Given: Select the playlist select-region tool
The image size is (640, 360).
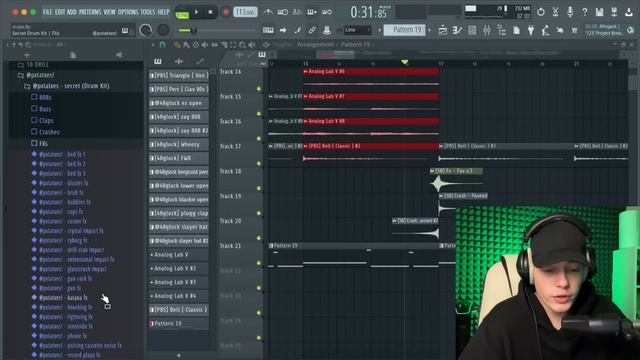Looking at the screenshot, I should click(233, 45).
